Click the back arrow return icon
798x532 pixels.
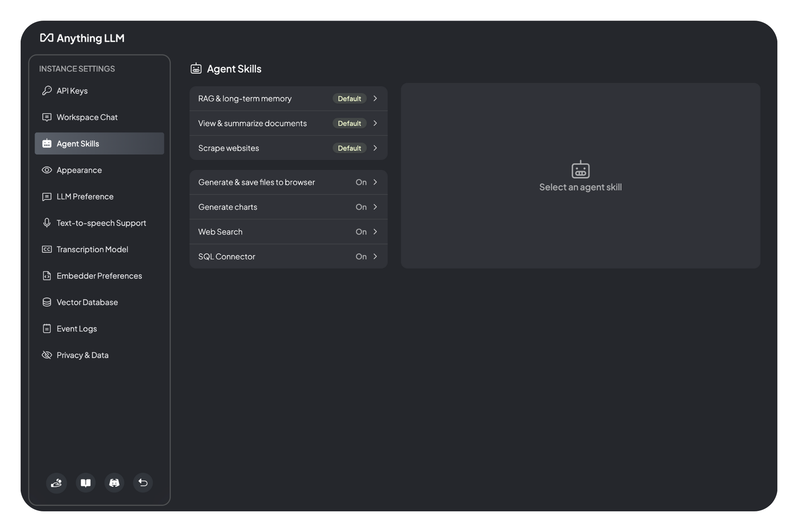143,483
